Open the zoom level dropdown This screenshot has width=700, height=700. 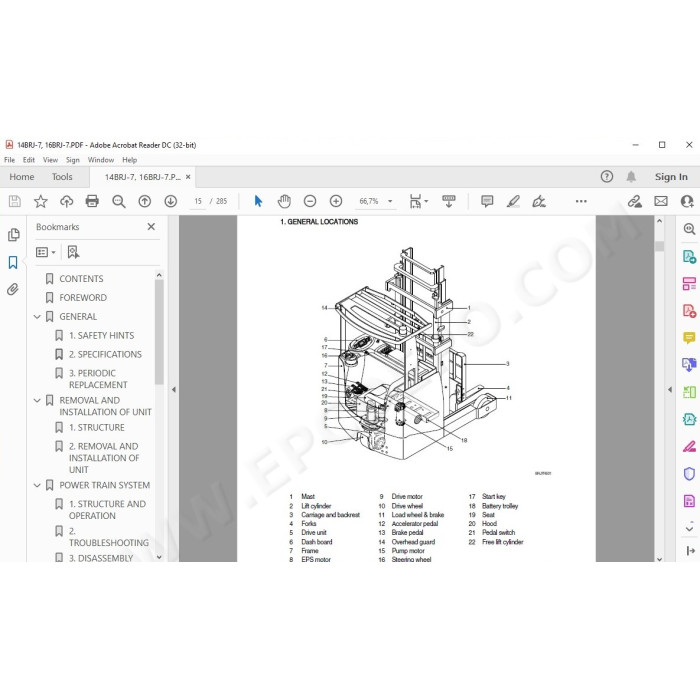tap(390, 201)
